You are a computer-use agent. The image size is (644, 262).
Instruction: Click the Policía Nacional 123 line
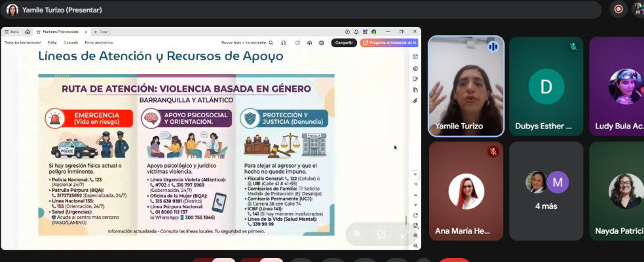point(75,180)
